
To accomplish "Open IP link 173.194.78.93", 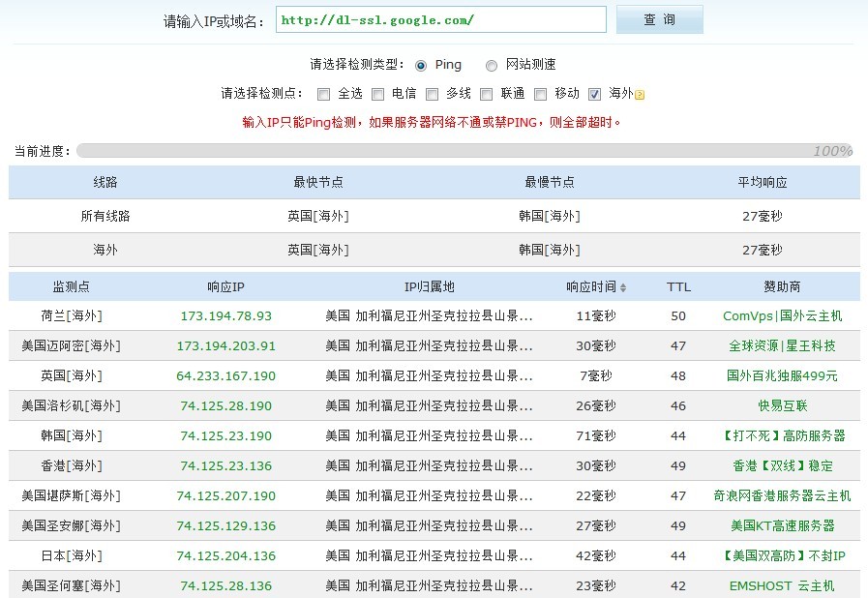I will [225, 316].
